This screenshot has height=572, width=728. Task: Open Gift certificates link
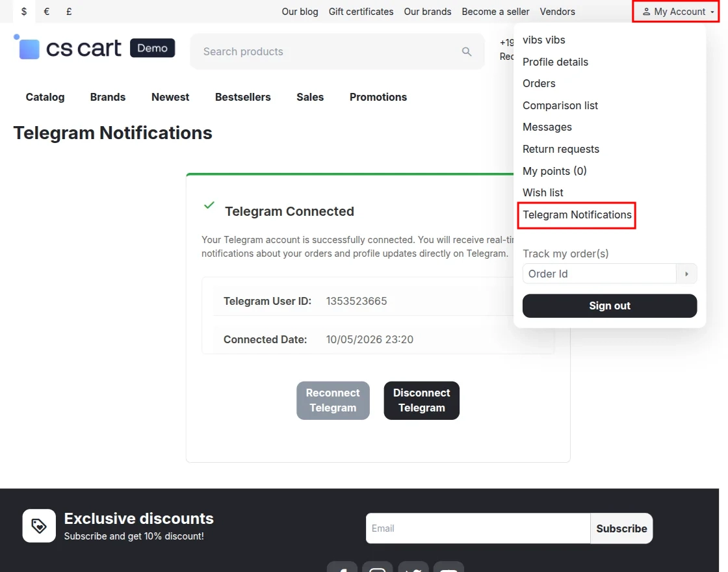[361, 12]
